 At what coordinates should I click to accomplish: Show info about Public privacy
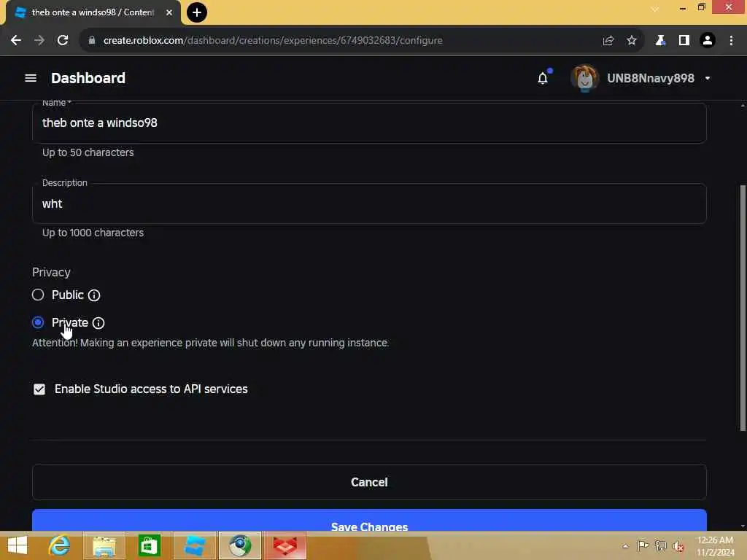click(94, 295)
